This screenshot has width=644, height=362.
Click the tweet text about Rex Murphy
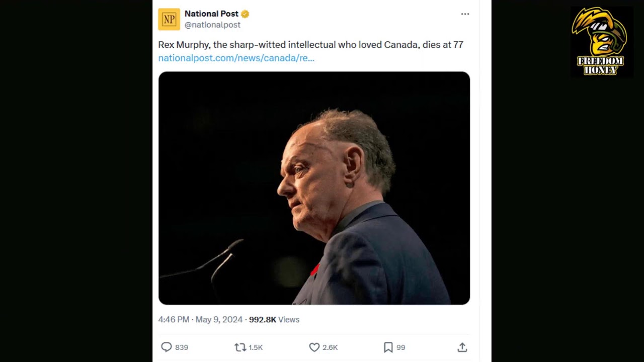pyautogui.click(x=310, y=45)
